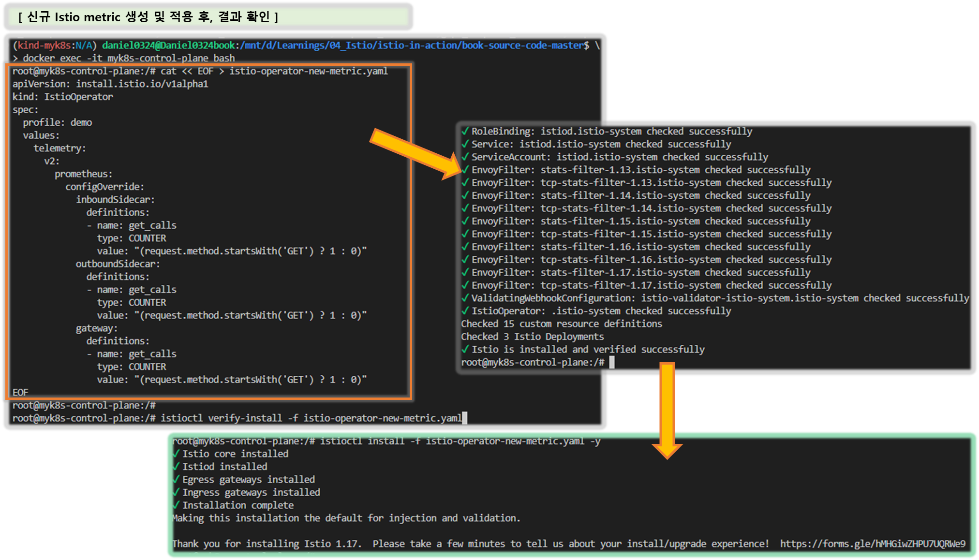Click the 'kind: IstioOperator' line
The image size is (979, 560).
click(x=63, y=97)
